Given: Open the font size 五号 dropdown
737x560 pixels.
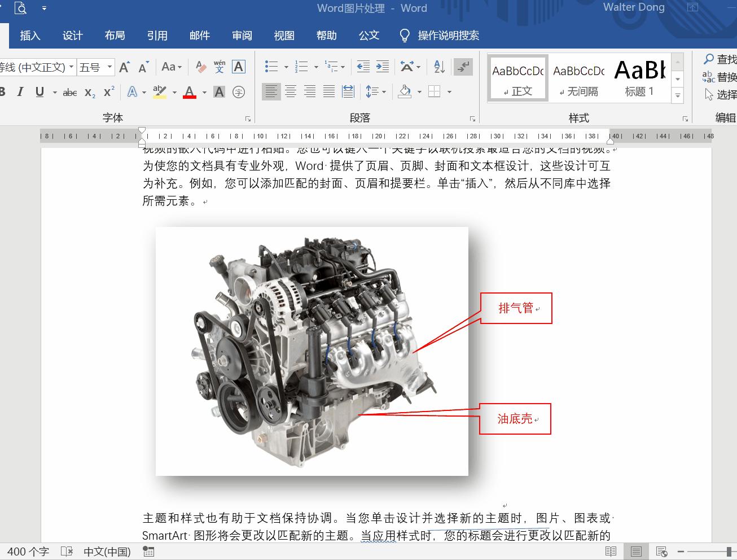Looking at the screenshot, I should [110, 67].
